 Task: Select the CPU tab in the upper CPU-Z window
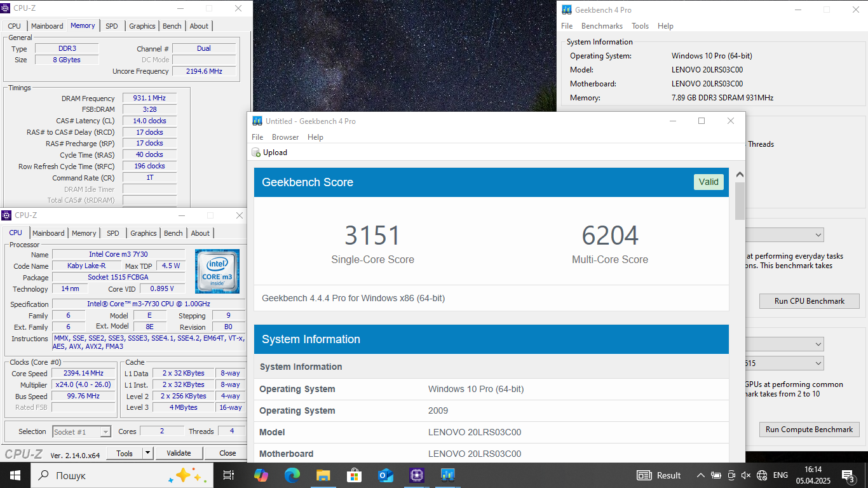14,26
